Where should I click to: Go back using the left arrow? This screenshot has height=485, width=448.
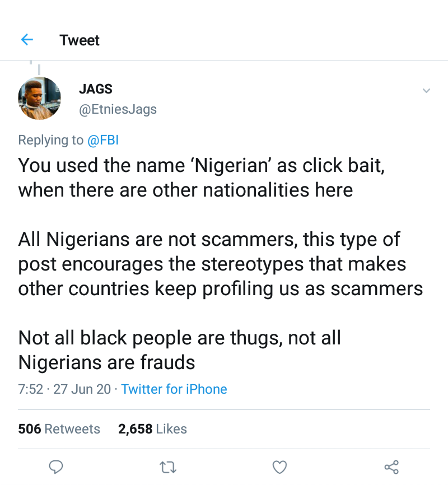tap(27, 40)
